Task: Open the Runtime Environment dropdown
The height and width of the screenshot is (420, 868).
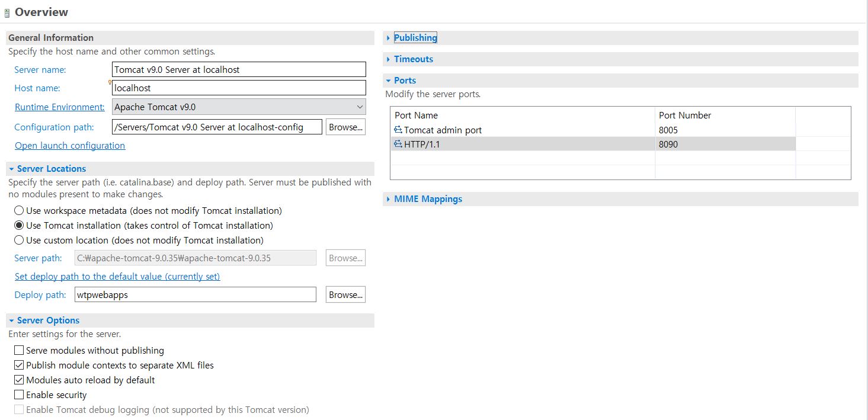Action: (x=239, y=107)
